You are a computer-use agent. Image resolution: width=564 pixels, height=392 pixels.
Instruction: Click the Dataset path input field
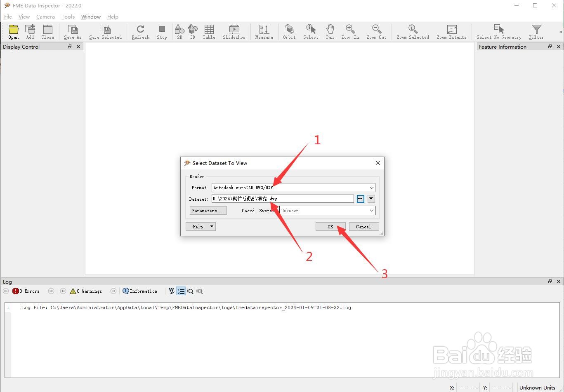pyautogui.click(x=283, y=199)
